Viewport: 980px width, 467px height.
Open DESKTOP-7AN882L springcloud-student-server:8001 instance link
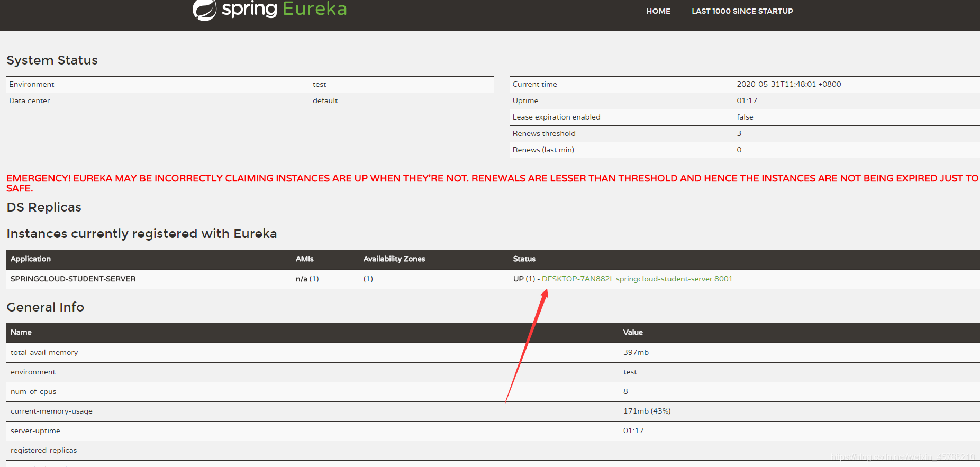pos(637,279)
